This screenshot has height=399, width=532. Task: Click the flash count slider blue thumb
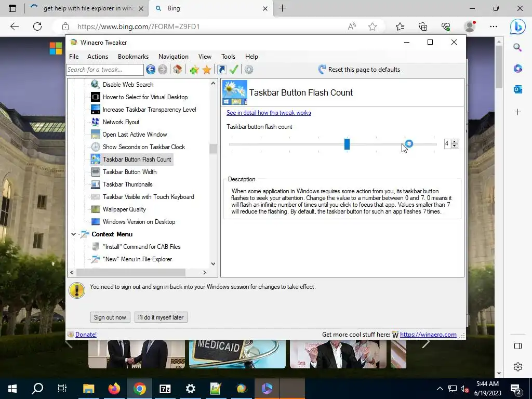click(347, 144)
